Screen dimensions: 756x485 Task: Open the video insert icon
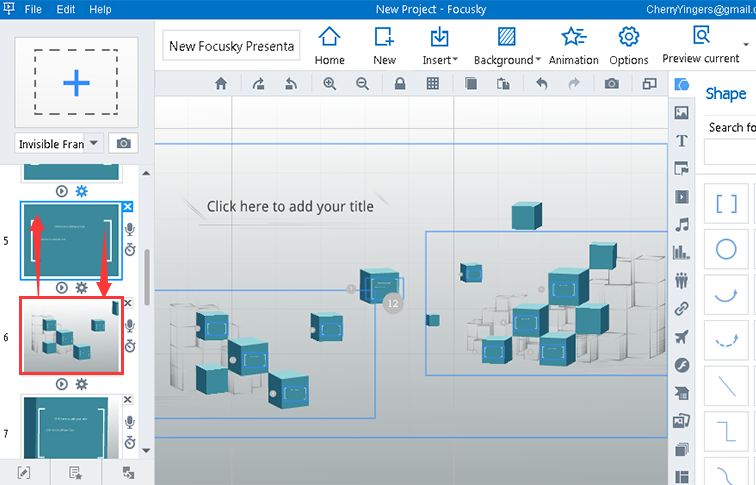pyautogui.click(x=682, y=197)
